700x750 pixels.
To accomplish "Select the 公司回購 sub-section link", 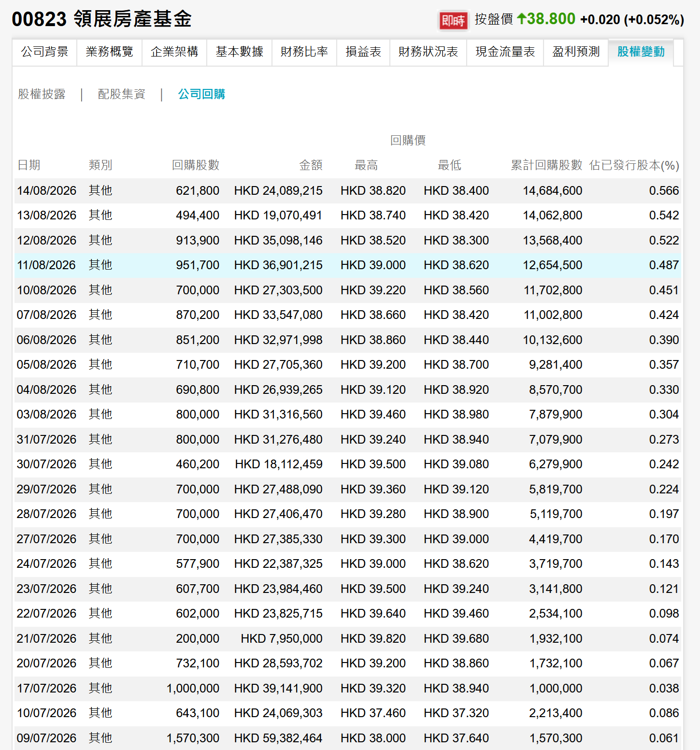I will tap(202, 94).
